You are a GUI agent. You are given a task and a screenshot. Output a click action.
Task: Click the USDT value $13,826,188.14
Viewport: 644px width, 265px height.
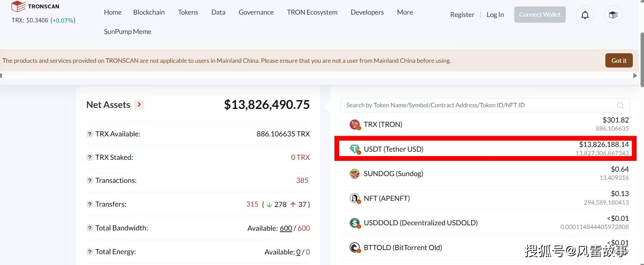(604, 145)
